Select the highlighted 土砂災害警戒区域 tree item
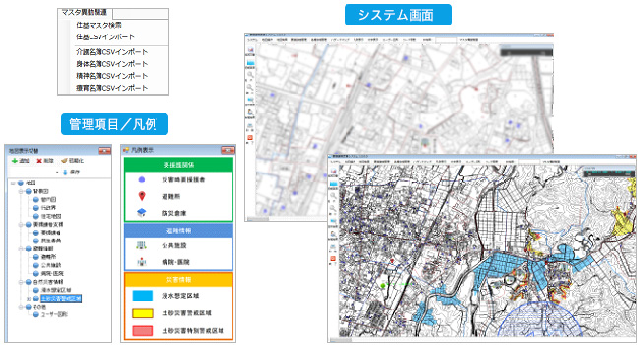Screen dimensions: 644x345 coord(61,298)
